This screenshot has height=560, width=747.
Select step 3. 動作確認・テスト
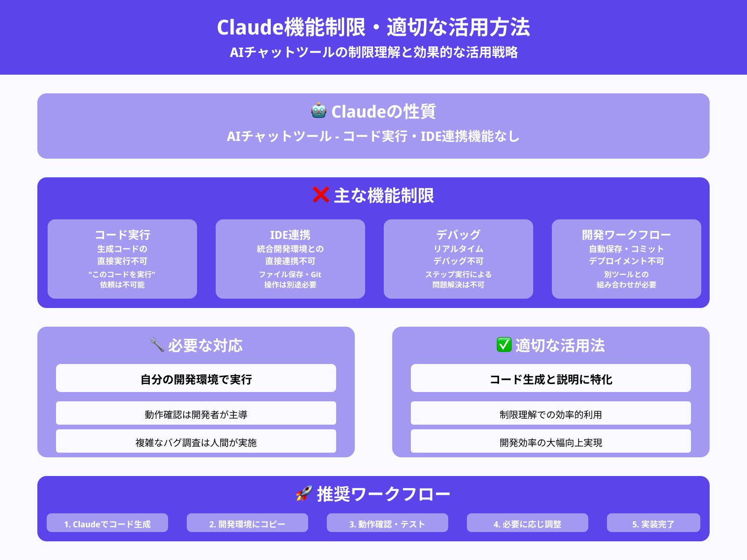coord(388,523)
